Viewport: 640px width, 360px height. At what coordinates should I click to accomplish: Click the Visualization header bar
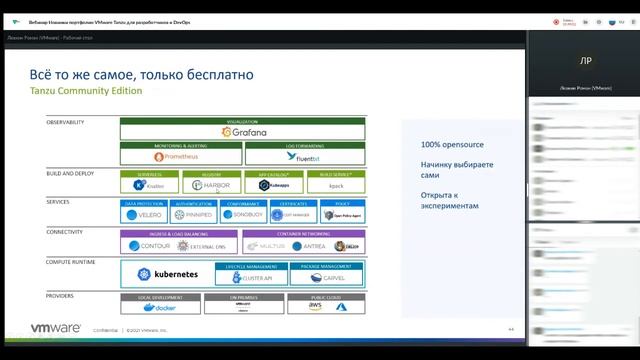[242, 122]
